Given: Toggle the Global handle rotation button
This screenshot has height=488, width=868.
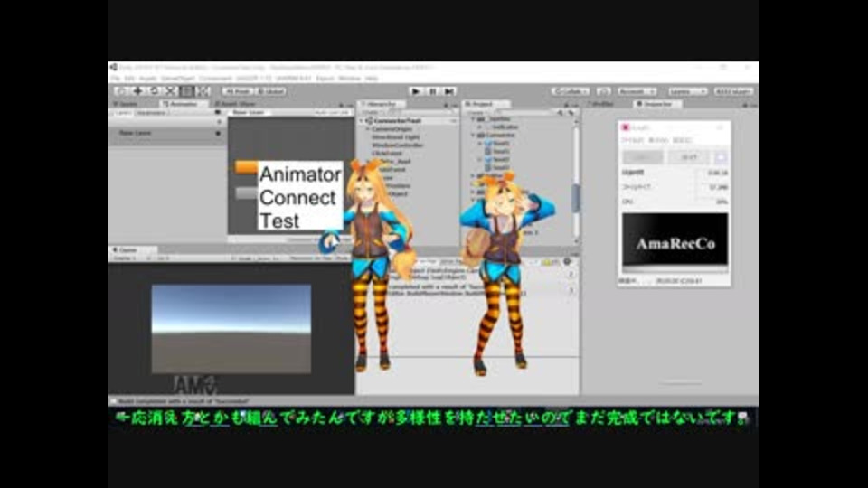Looking at the screenshot, I should click(x=270, y=91).
